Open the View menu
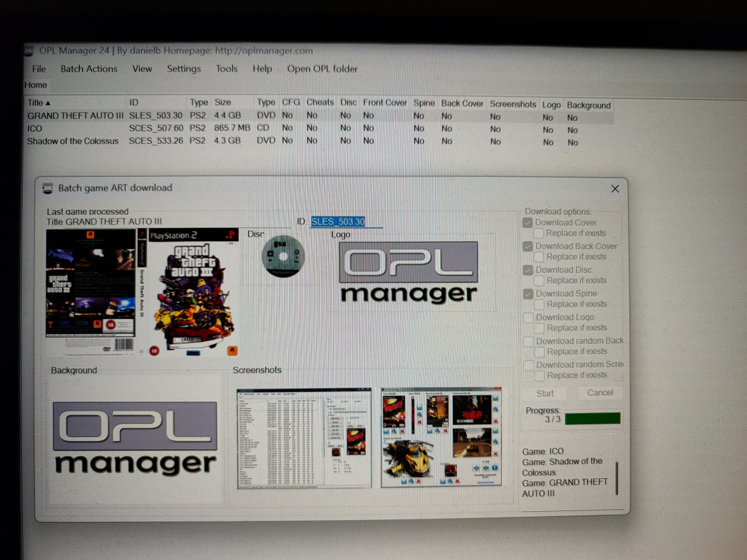The height and width of the screenshot is (560, 747). click(142, 69)
